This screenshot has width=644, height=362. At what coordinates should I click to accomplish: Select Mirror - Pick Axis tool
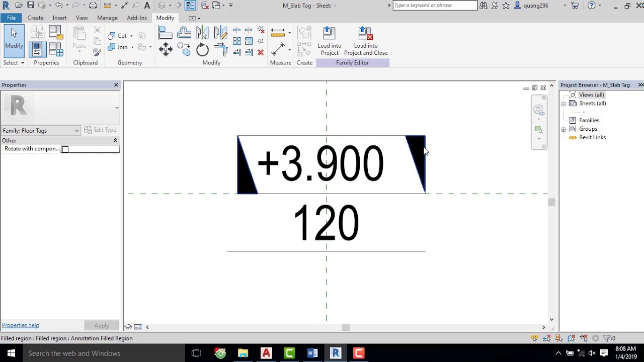click(x=202, y=33)
